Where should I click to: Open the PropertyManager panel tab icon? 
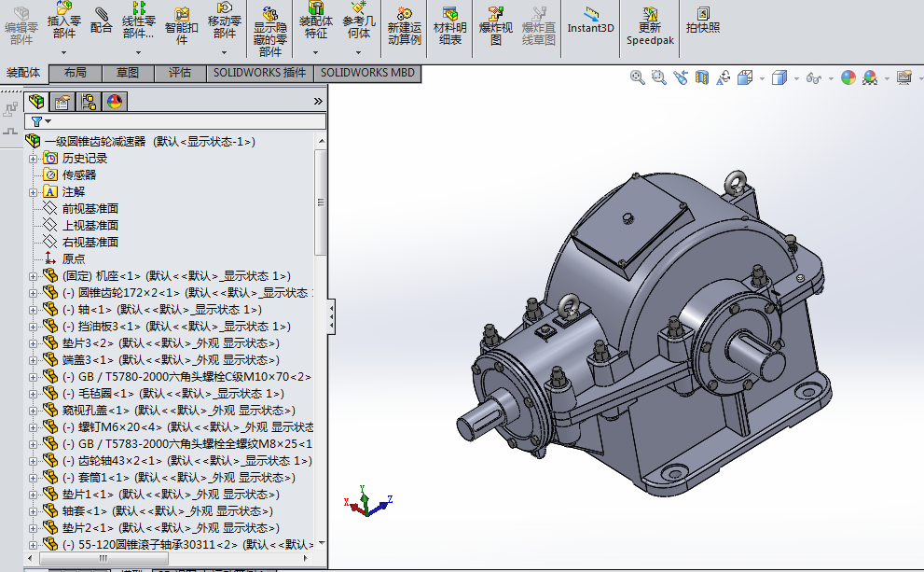click(x=62, y=102)
